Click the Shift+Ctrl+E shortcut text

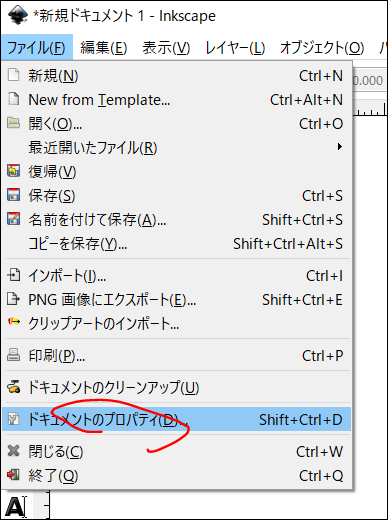[302, 300]
